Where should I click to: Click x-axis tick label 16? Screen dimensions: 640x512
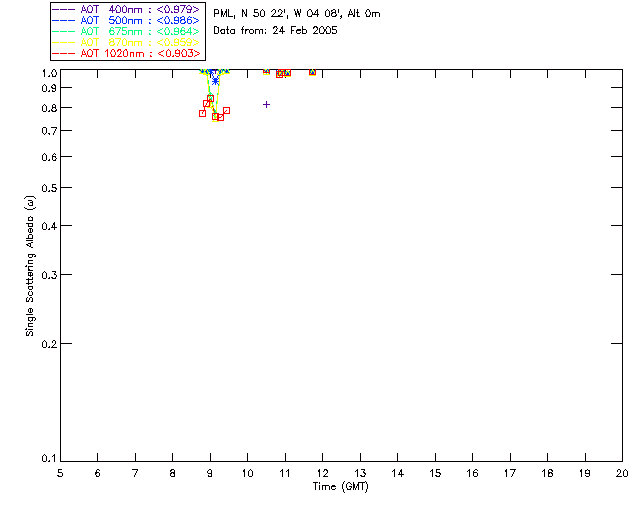coord(472,473)
